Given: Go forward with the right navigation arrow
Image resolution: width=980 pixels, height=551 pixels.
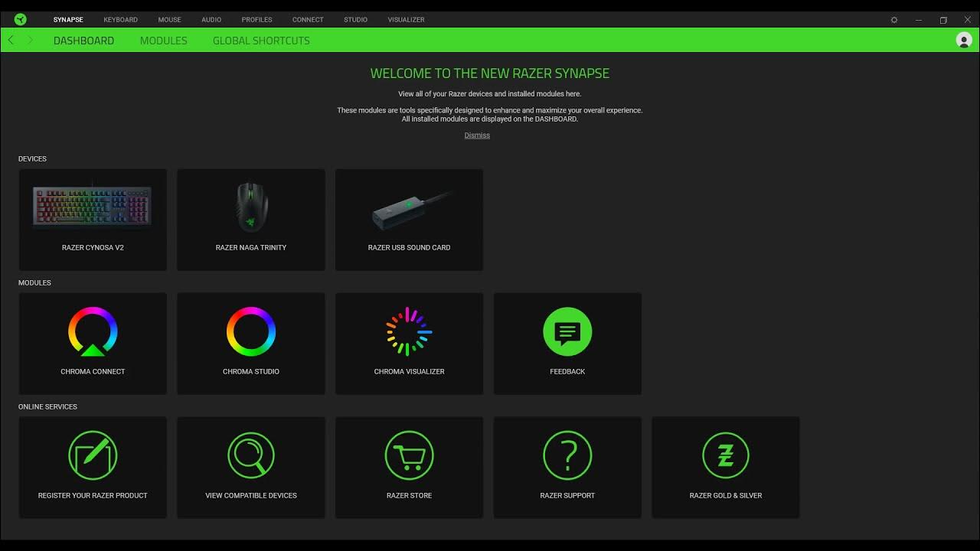Looking at the screenshot, I should pos(30,40).
